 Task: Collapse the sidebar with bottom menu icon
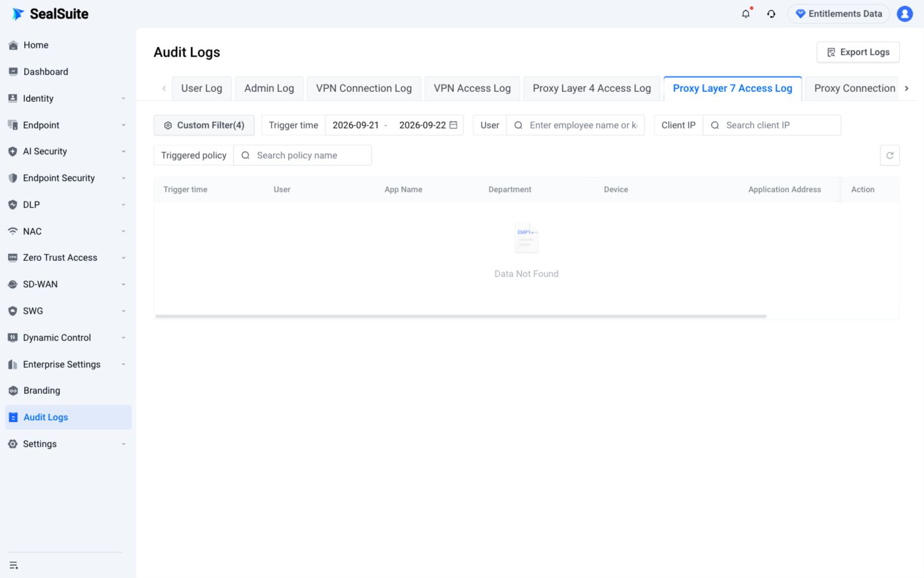tap(14, 565)
